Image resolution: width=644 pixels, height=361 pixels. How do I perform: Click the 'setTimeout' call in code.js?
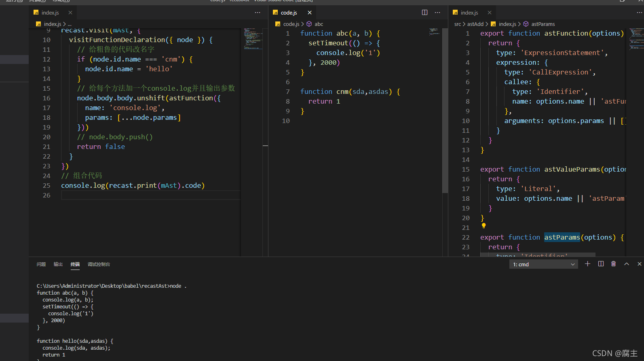[328, 43]
